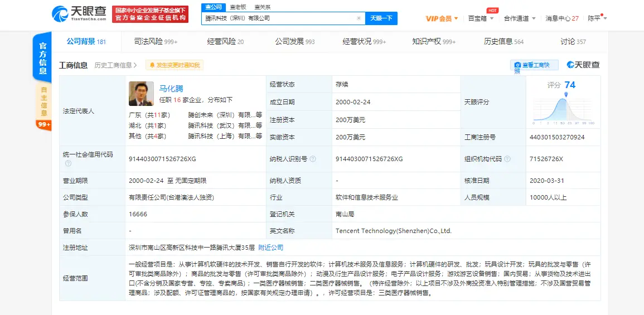Click 人员规模 value 10000人以上
644x315 pixels.
tap(548, 197)
